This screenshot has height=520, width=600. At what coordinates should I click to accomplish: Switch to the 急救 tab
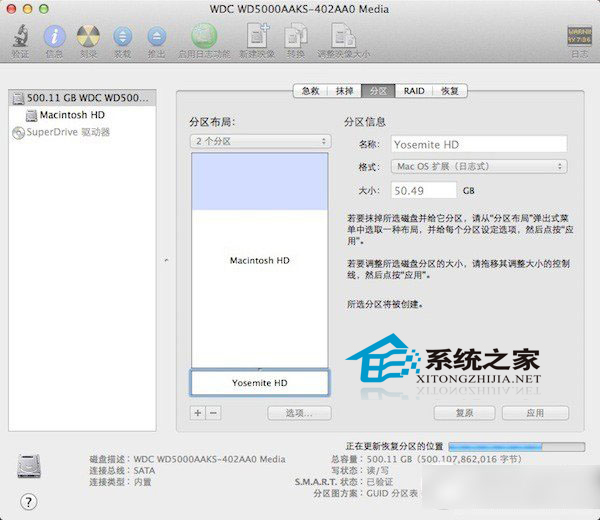(x=310, y=91)
